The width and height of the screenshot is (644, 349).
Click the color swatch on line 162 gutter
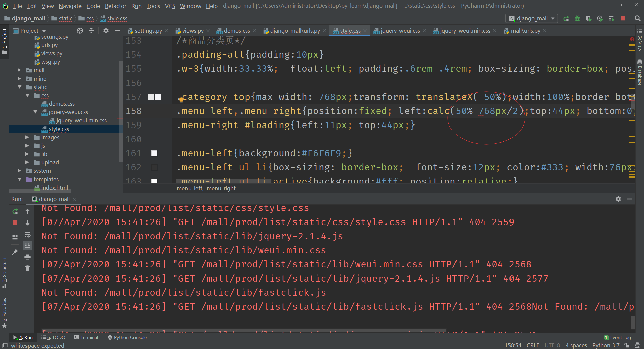point(154,167)
